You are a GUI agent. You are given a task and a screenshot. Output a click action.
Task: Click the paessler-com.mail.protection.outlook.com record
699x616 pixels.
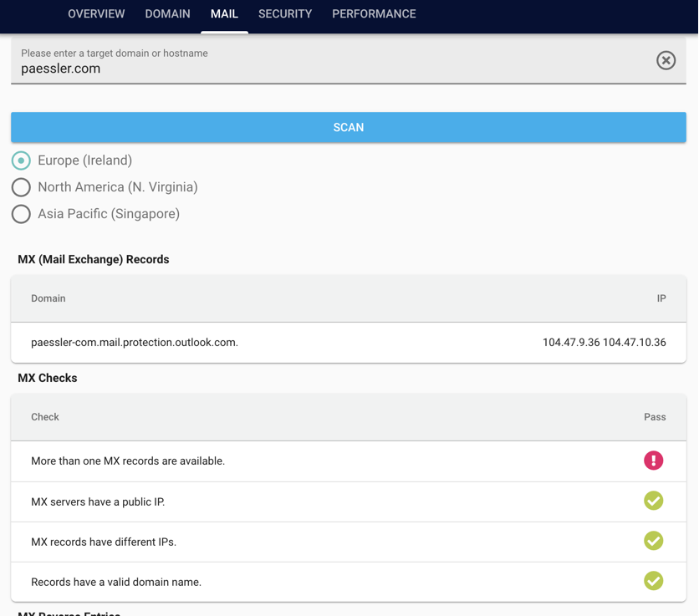tap(135, 343)
